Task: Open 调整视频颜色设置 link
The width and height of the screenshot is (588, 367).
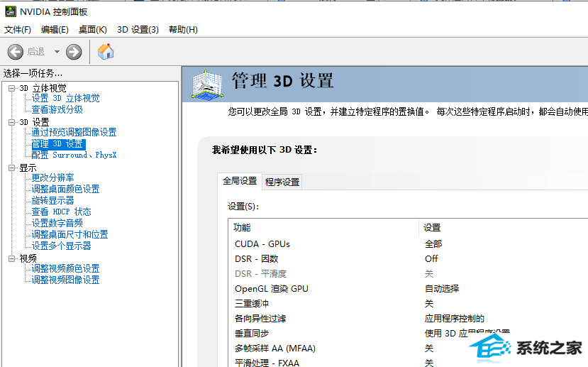Action: tap(66, 268)
